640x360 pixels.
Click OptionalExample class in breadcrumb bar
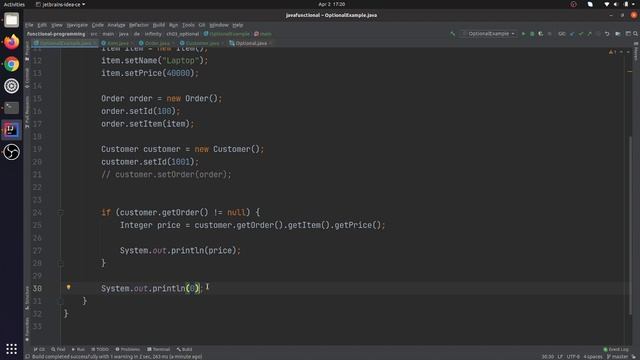click(x=227, y=34)
